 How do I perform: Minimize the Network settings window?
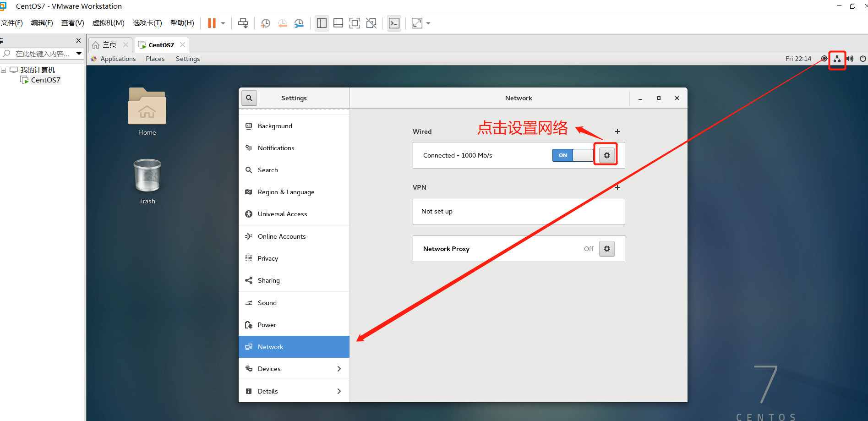click(x=640, y=98)
